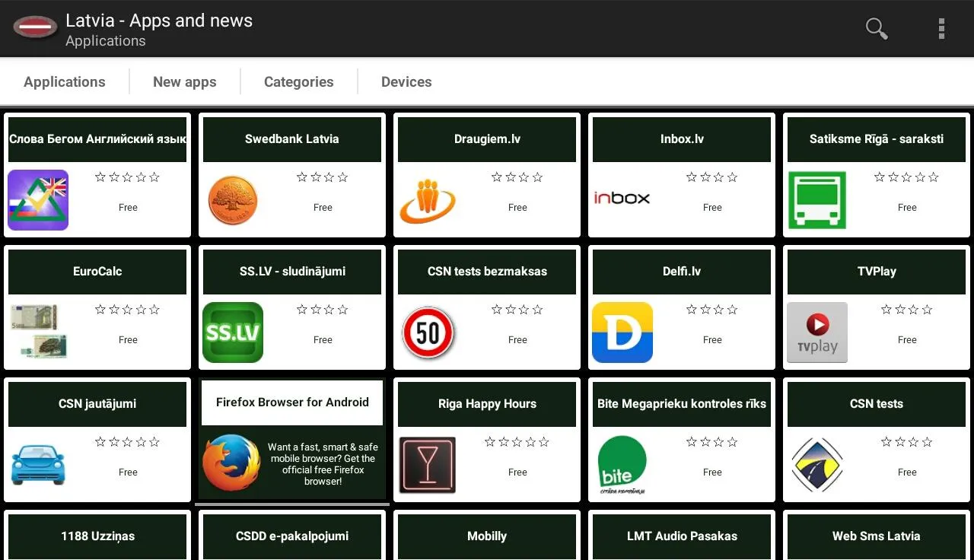
Task: Tap the Riga Happy Hours cocktail glass icon
Action: pos(428,465)
